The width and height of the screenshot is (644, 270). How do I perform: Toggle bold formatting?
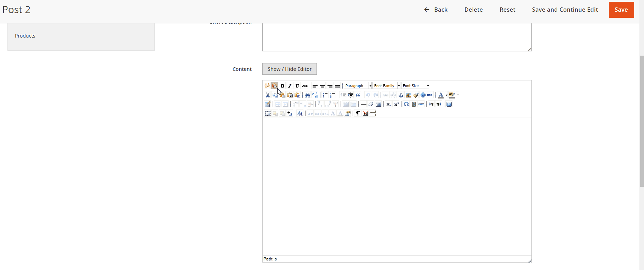click(282, 86)
